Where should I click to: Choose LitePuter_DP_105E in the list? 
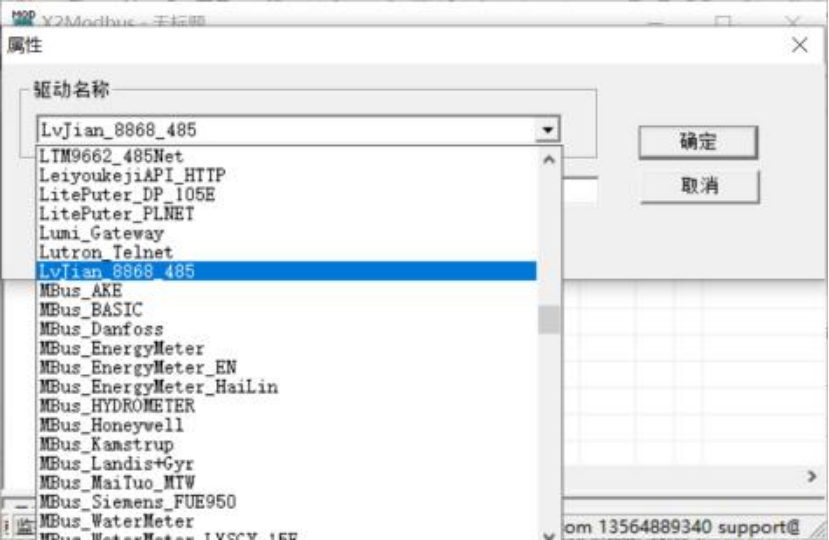click(287, 195)
